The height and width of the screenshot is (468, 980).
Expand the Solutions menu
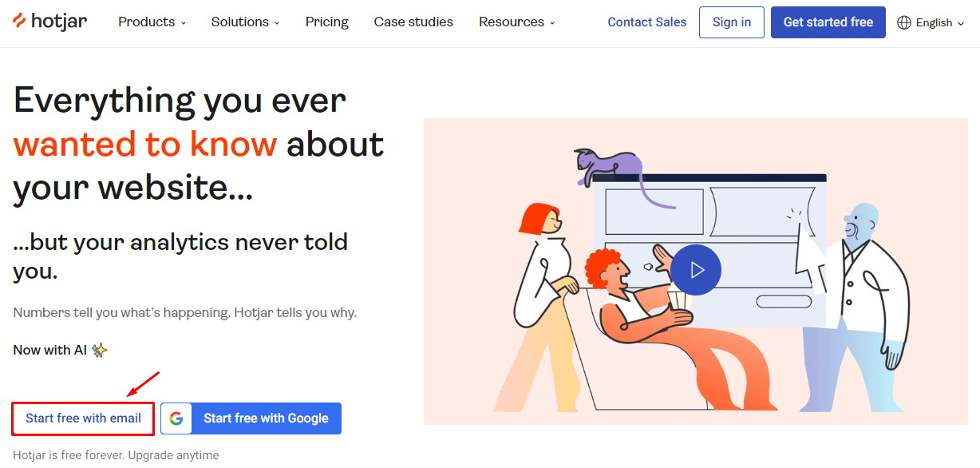[245, 22]
